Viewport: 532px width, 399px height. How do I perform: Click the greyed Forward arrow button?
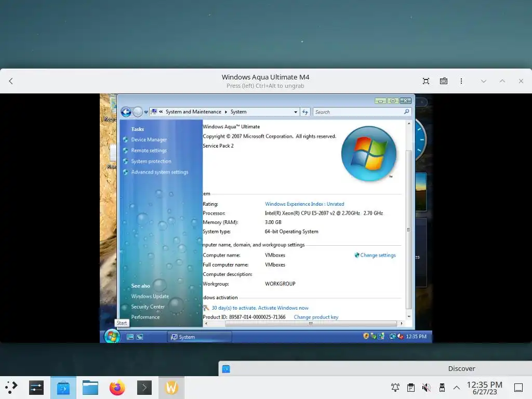pos(137,112)
